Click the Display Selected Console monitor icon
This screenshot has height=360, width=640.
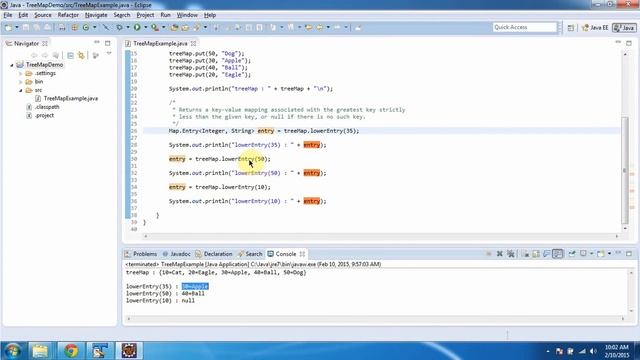584,254
